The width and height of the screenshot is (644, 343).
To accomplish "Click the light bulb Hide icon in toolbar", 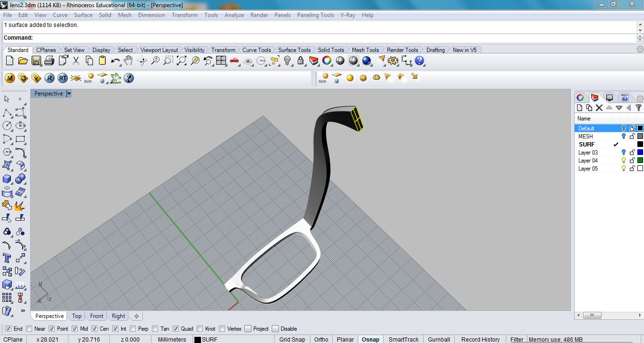I will pos(287,60).
